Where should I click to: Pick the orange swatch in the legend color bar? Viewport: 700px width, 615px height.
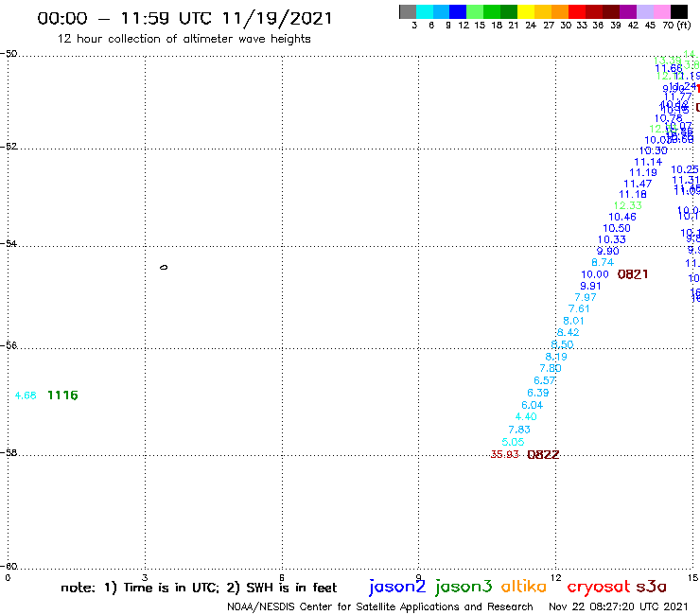click(560, 11)
